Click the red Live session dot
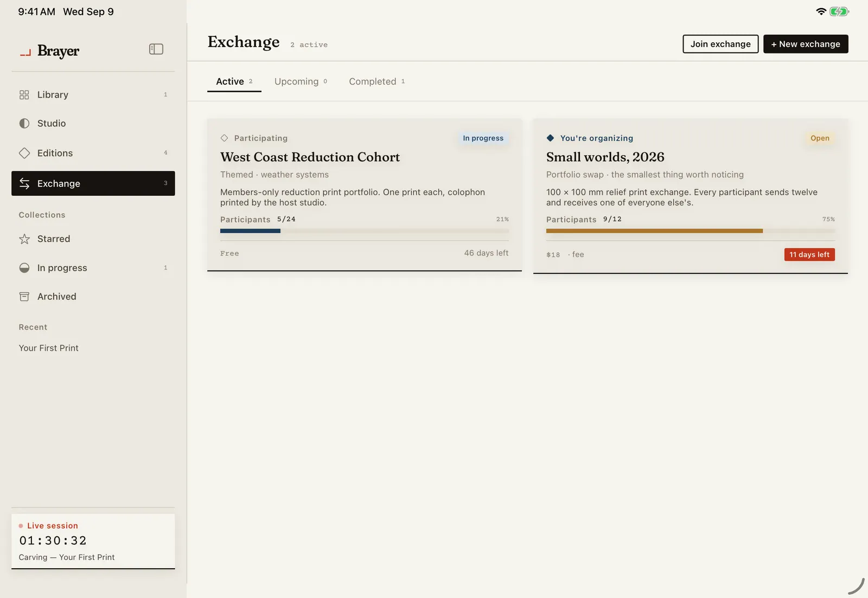 pyautogui.click(x=21, y=526)
